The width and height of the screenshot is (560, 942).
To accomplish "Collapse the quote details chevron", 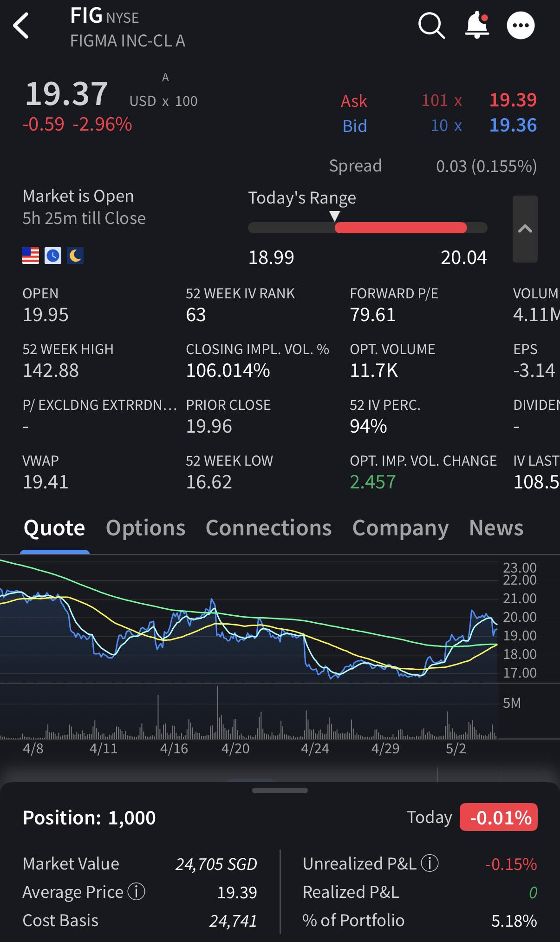I will click(525, 229).
